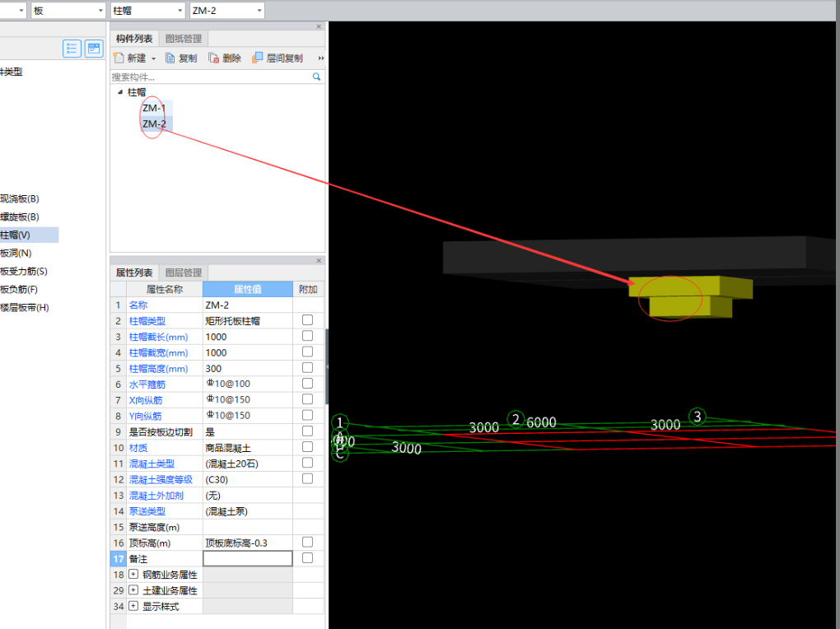Switch to the 属性列表 tab
The width and height of the screenshot is (840, 629).
coord(134,273)
